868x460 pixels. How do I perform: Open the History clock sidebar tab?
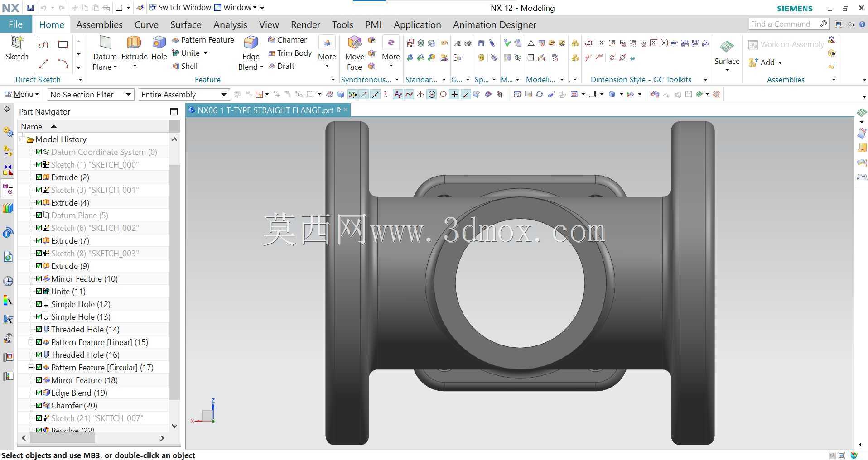pos(8,281)
